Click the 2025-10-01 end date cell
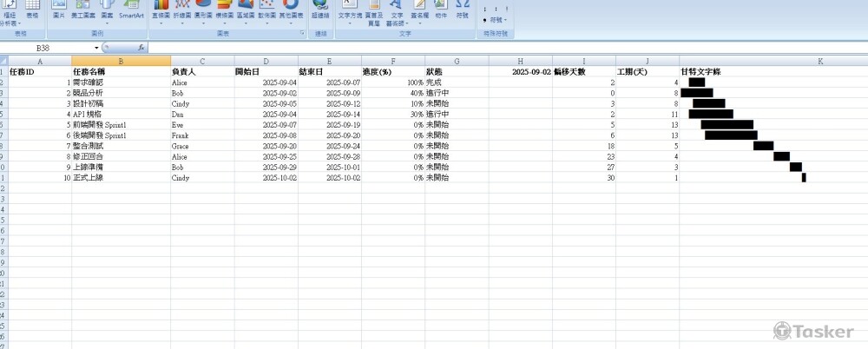868x349 pixels. pos(330,168)
